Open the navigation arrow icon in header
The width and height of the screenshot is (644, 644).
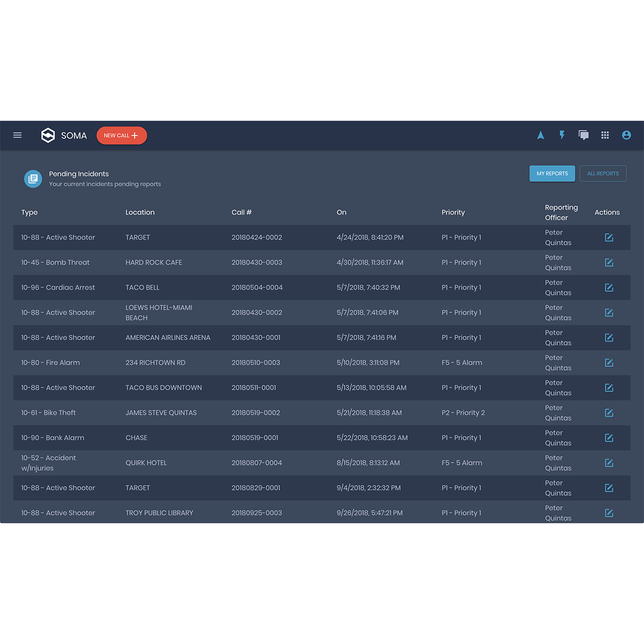[540, 135]
